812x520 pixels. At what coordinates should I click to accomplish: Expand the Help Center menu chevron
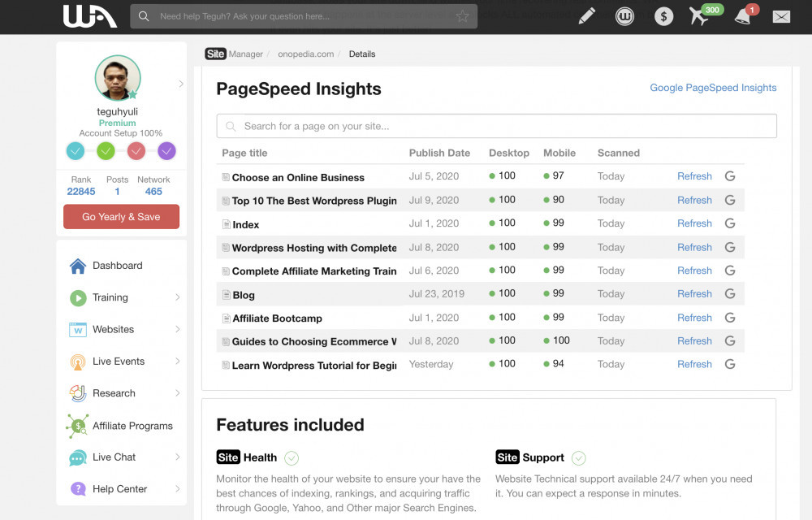[178, 489]
